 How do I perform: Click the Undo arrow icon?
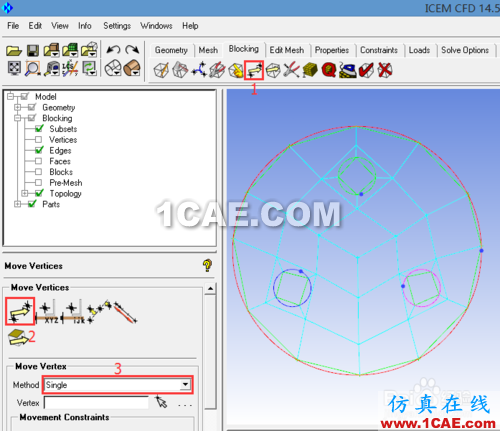click(113, 50)
